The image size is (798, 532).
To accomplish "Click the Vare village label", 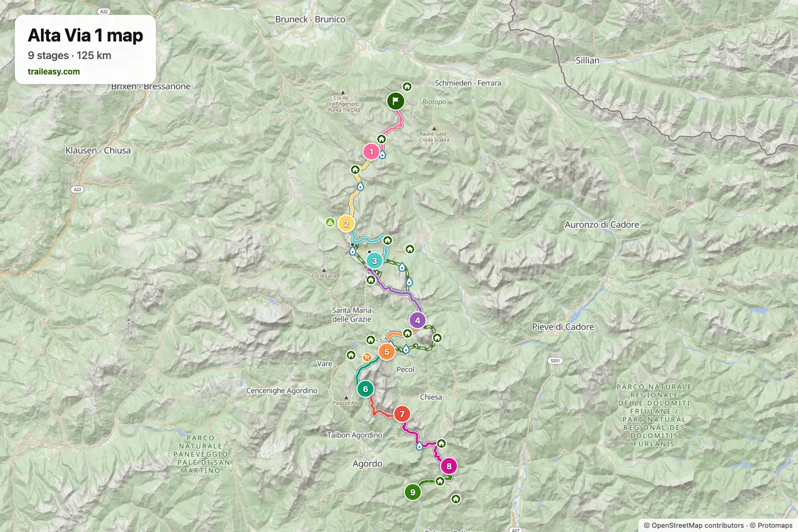I will [325, 364].
